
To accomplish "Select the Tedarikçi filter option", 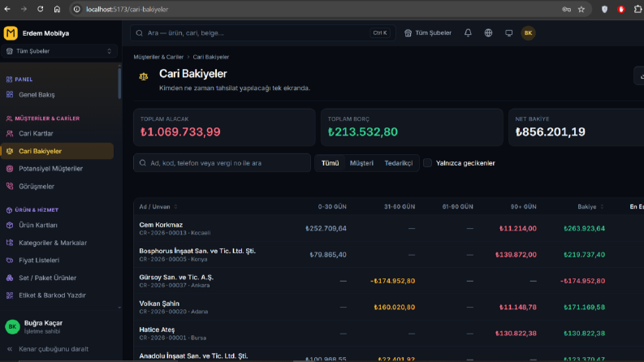I will [x=399, y=163].
